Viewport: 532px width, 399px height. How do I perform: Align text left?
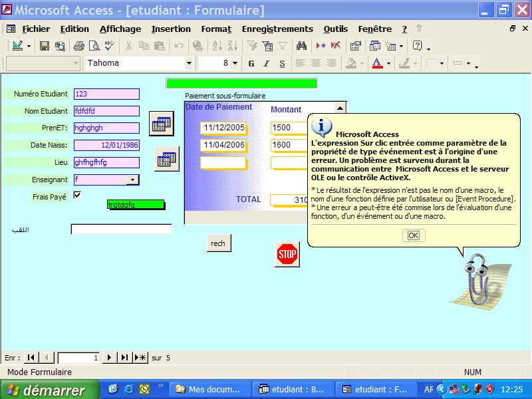[300, 63]
